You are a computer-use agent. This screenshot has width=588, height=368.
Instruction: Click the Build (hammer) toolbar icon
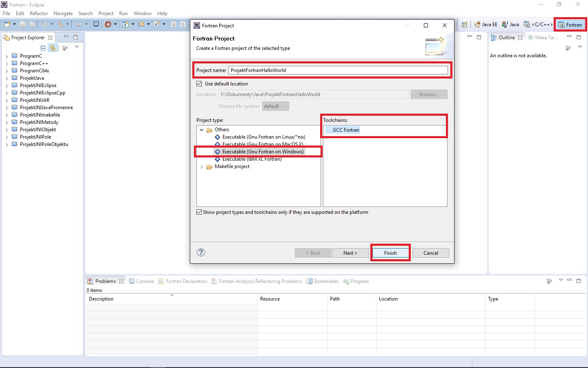click(x=60, y=25)
